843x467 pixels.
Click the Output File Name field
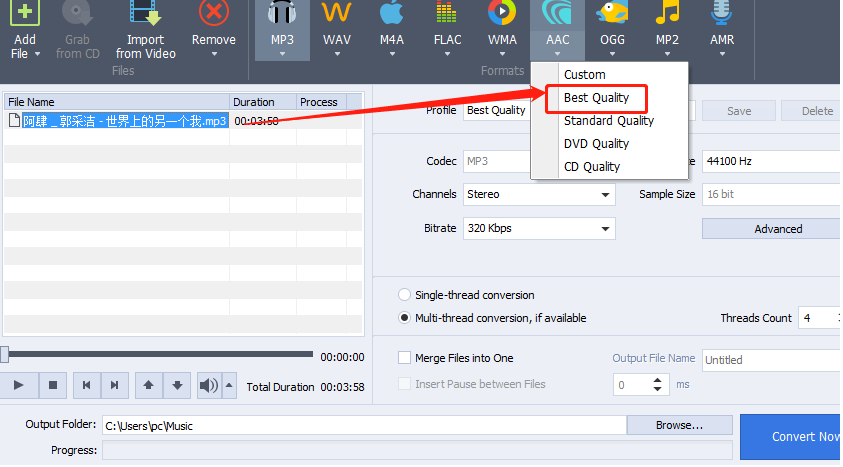771,360
